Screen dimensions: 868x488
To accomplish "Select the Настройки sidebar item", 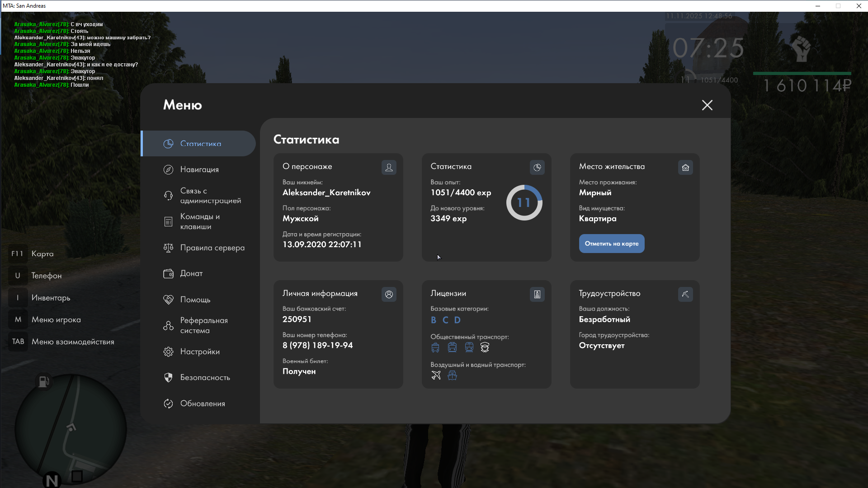I will pos(199,352).
